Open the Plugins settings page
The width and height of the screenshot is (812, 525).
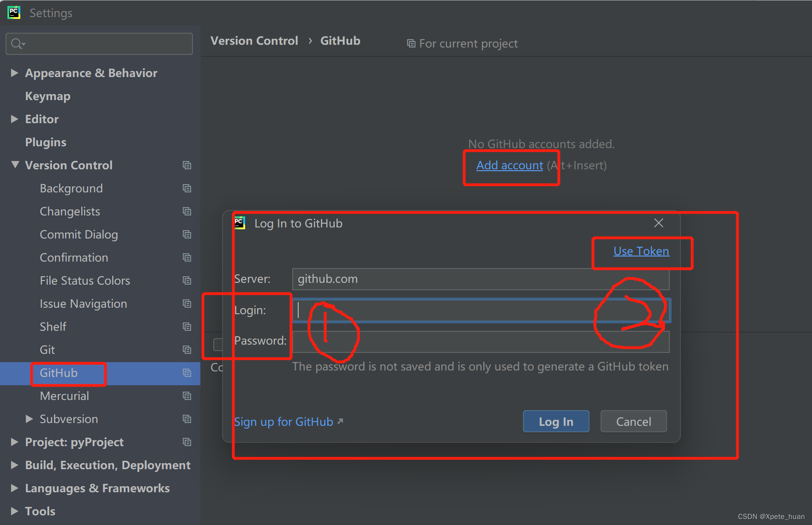pyautogui.click(x=46, y=142)
